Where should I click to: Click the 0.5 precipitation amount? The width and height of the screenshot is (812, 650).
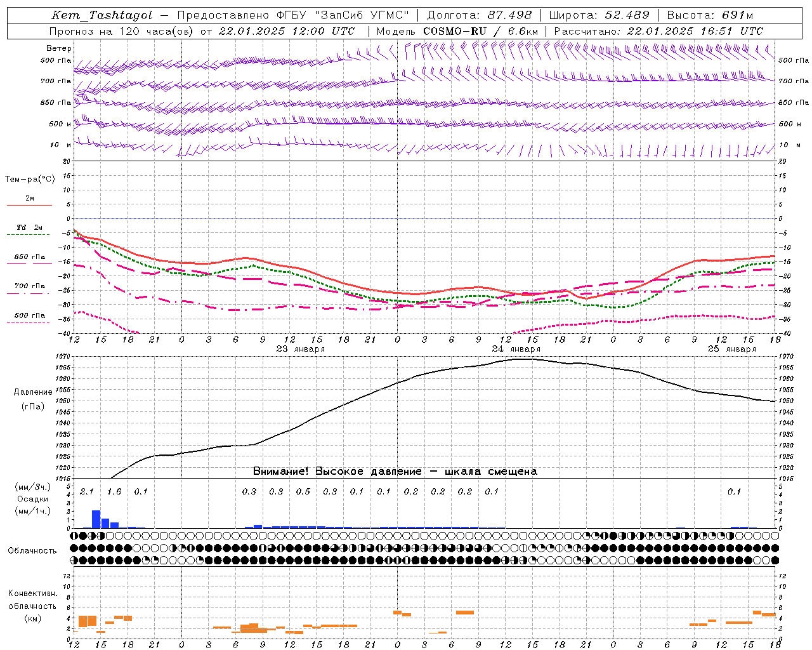(303, 491)
